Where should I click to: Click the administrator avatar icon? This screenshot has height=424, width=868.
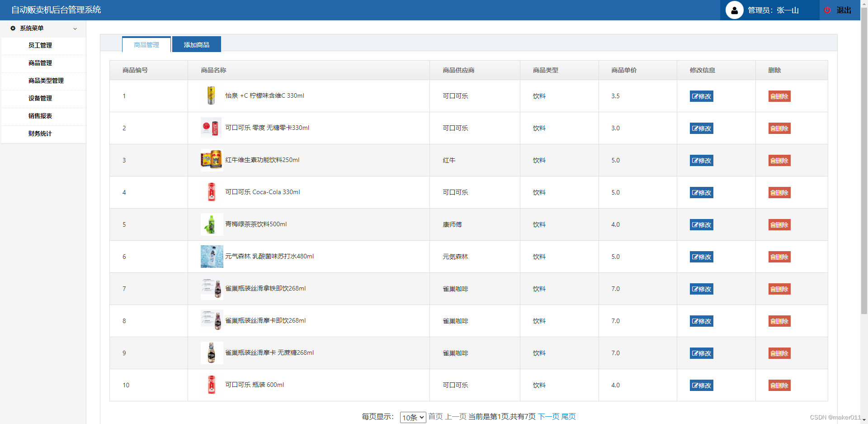point(734,10)
